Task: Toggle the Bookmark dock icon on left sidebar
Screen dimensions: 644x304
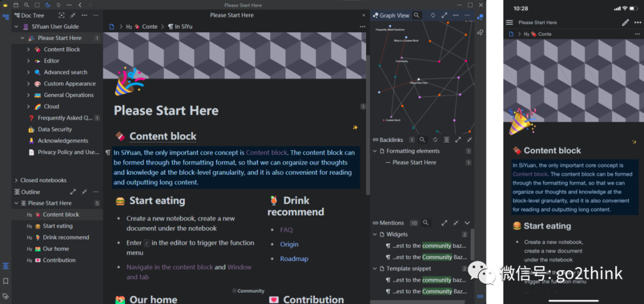Action: (x=5, y=281)
